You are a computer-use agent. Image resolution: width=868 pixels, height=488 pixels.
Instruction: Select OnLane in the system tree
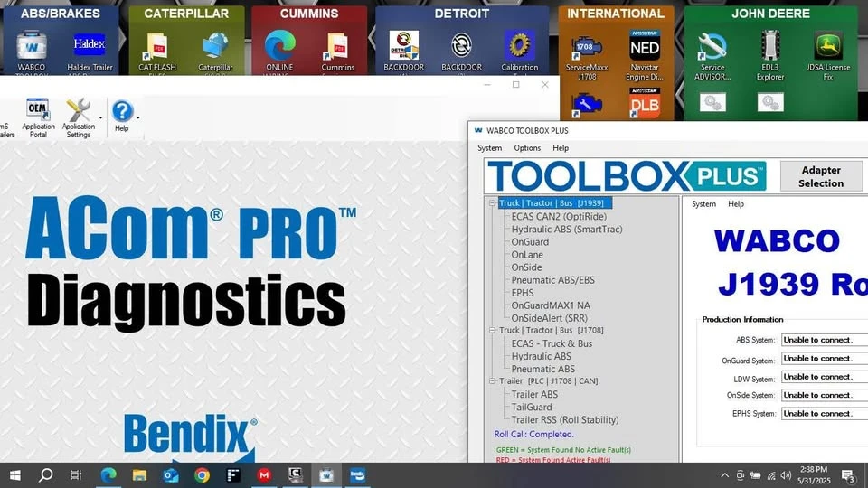point(527,255)
